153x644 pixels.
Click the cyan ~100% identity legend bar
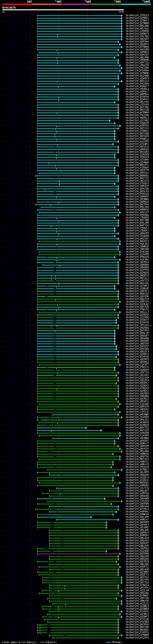click(x=136, y=4)
